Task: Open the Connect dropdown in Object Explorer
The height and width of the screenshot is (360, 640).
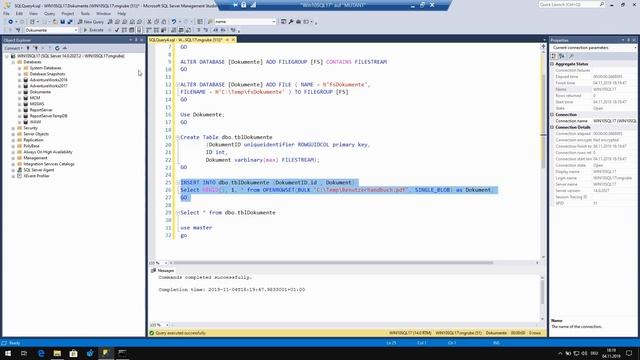Action: coord(13,48)
